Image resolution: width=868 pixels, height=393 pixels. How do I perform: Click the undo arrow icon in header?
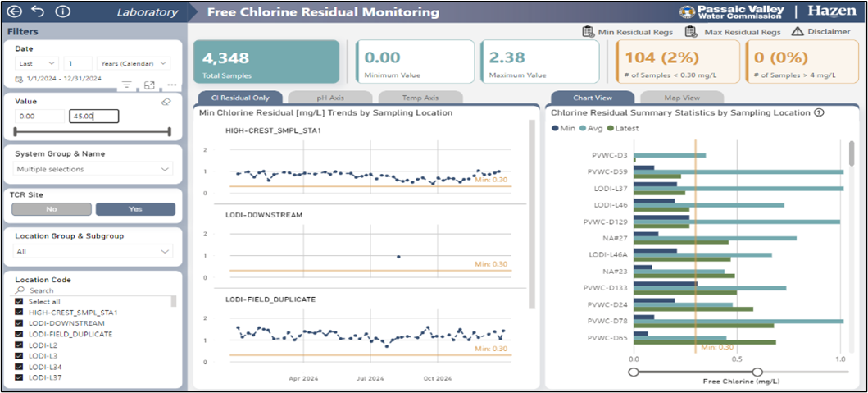tap(38, 12)
